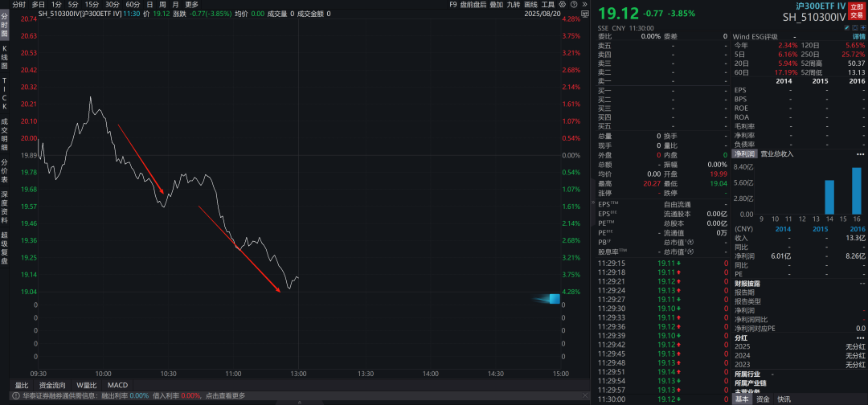Select W量比 indicator tab
The height and width of the screenshot is (405, 868).
tap(86, 385)
